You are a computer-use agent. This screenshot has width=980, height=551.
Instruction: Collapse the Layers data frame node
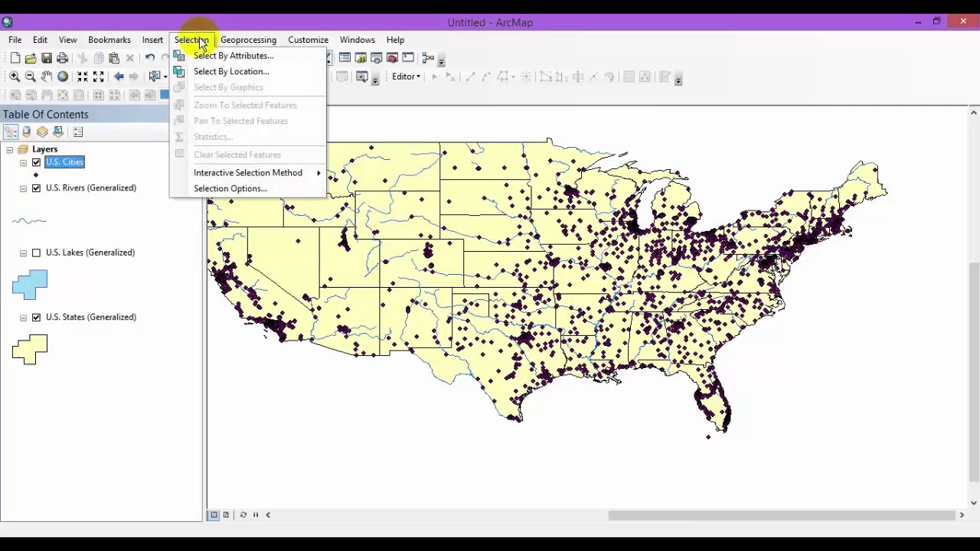(10, 150)
